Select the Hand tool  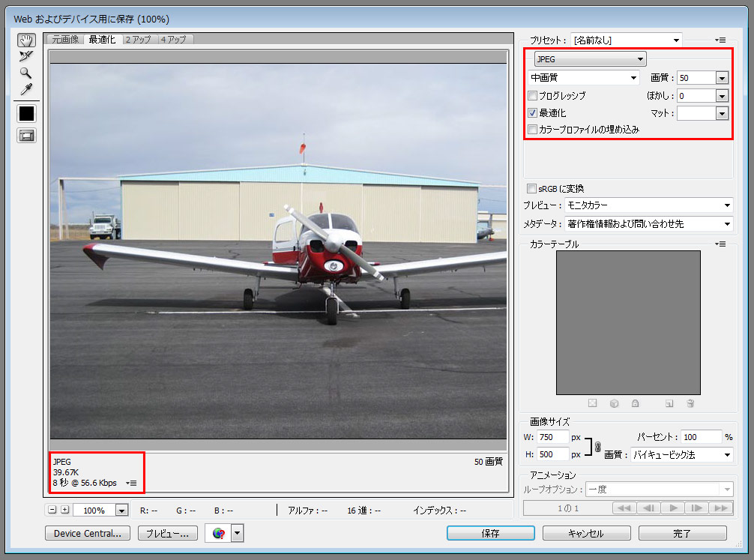26,40
